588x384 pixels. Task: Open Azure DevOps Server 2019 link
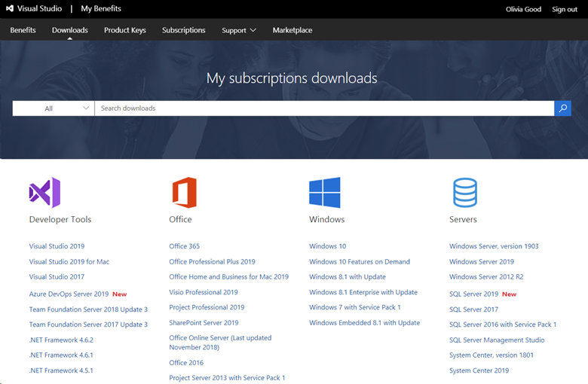point(69,294)
